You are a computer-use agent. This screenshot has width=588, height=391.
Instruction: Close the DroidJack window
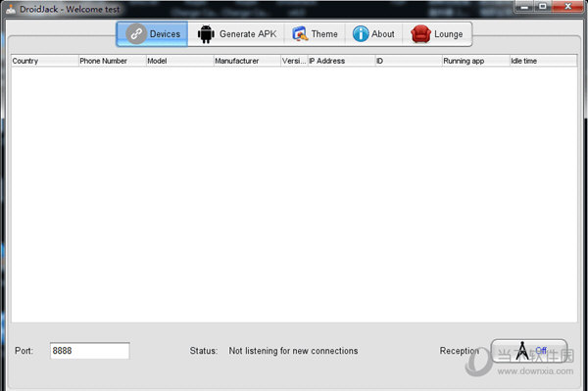click(x=567, y=7)
